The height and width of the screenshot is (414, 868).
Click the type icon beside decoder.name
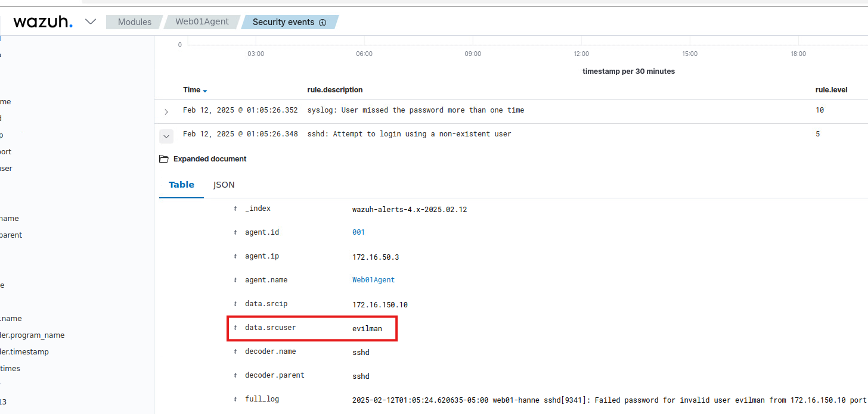tap(235, 351)
